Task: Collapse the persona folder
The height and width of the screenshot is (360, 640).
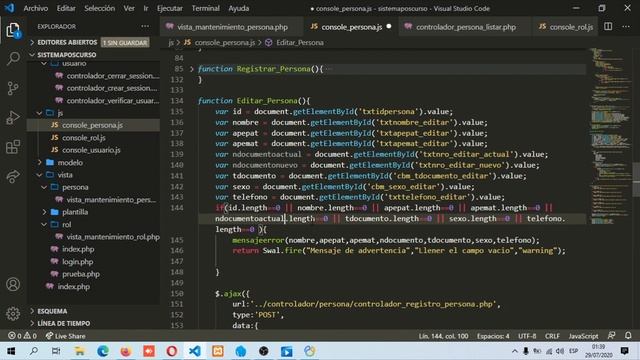Action: click(x=75, y=187)
